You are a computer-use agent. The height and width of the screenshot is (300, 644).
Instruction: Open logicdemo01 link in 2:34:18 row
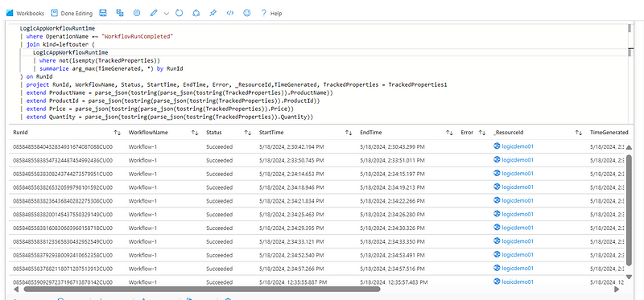tap(518, 187)
